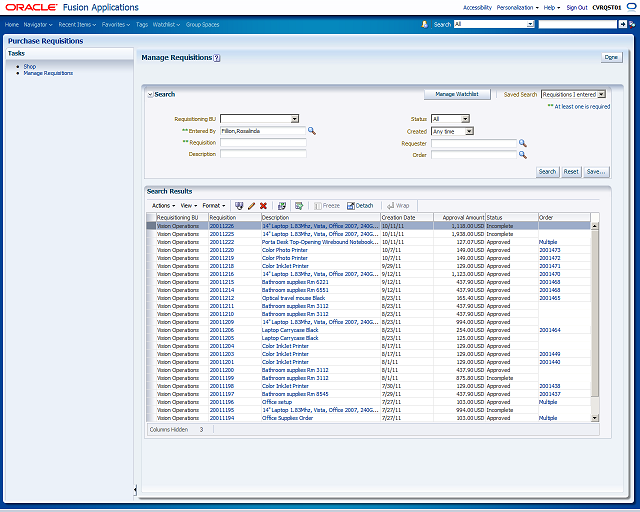Click in the Description input field
This screenshot has width=640, height=512.
point(263,154)
